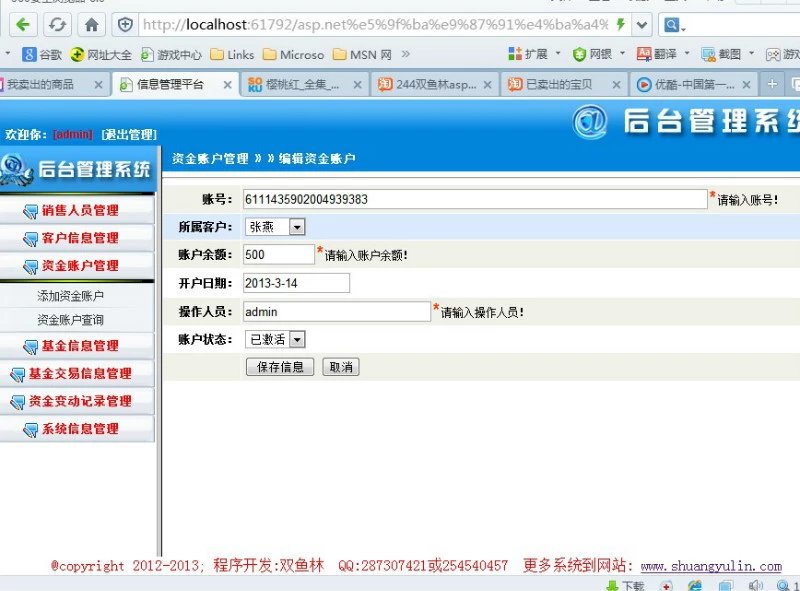Click the 账号 account number field
The width and height of the screenshot is (800, 591).
[x=475, y=199]
